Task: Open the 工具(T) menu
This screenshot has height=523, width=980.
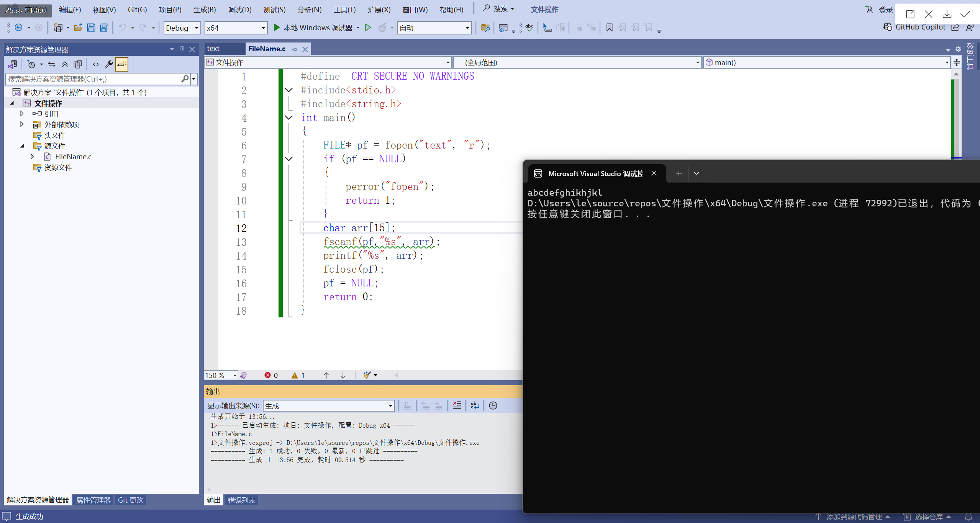Action: pos(344,10)
